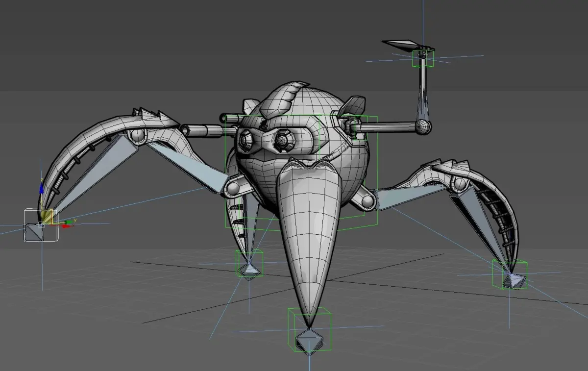Select the ball joint on the right leg knee
The image size is (588, 371).
click(x=461, y=184)
